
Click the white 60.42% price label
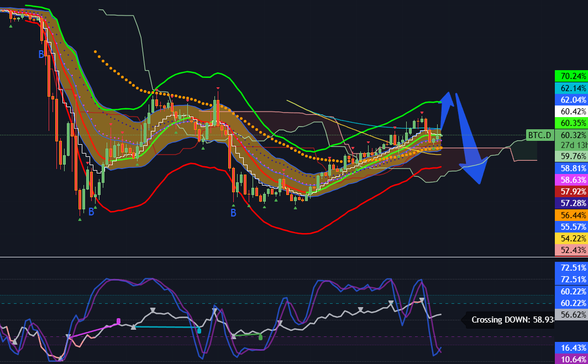(x=571, y=112)
